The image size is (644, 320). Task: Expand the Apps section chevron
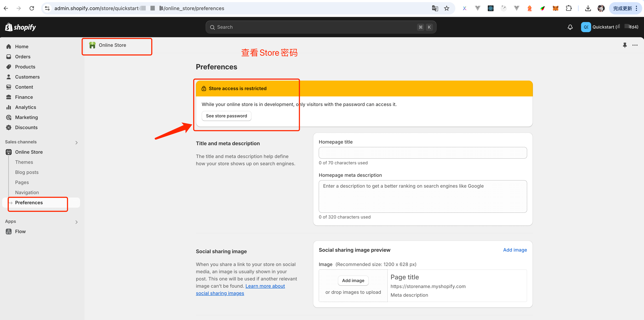pos(76,222)
